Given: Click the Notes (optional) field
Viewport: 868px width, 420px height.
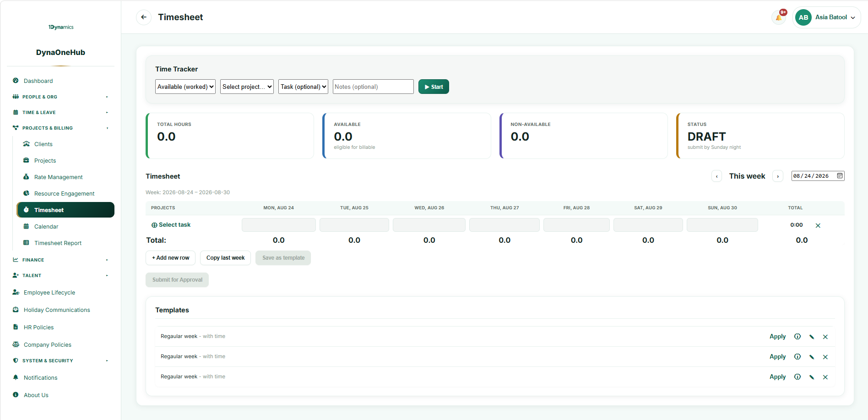Looking at the screenshot, I should point(373,87).
